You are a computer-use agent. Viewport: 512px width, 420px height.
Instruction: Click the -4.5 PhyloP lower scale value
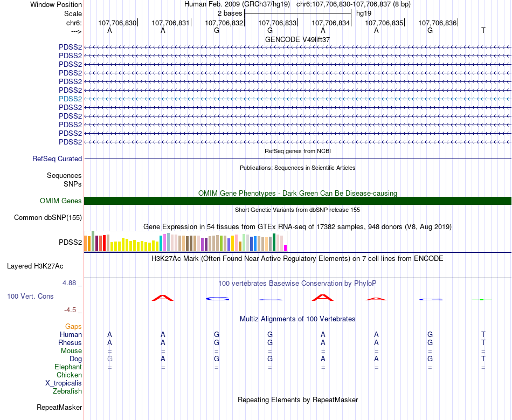click(70, 309)
